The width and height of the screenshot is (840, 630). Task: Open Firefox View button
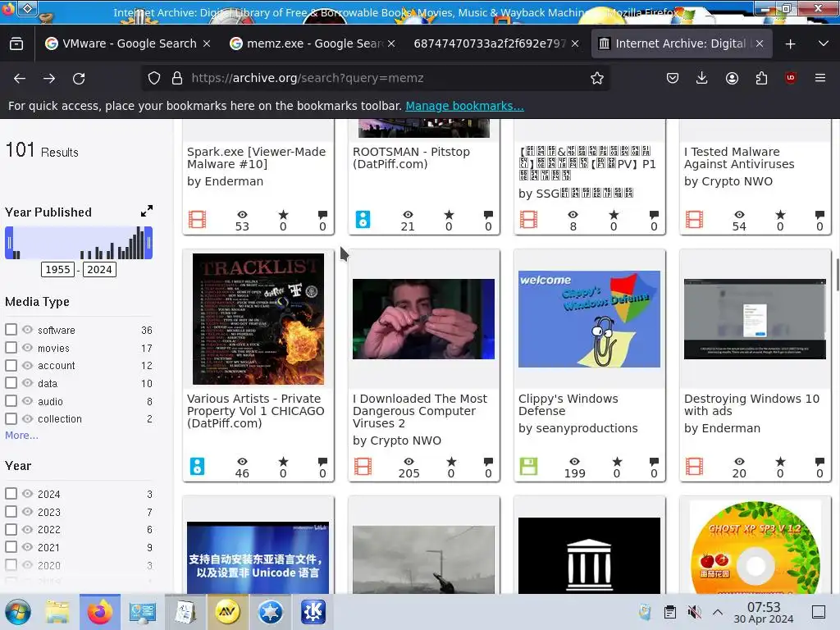pos(16,43)
